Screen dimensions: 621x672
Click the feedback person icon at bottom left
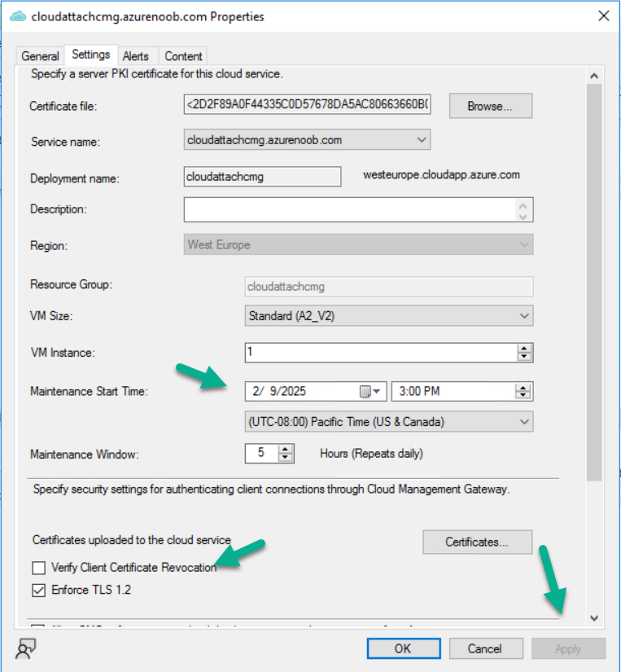click(25, 649)
